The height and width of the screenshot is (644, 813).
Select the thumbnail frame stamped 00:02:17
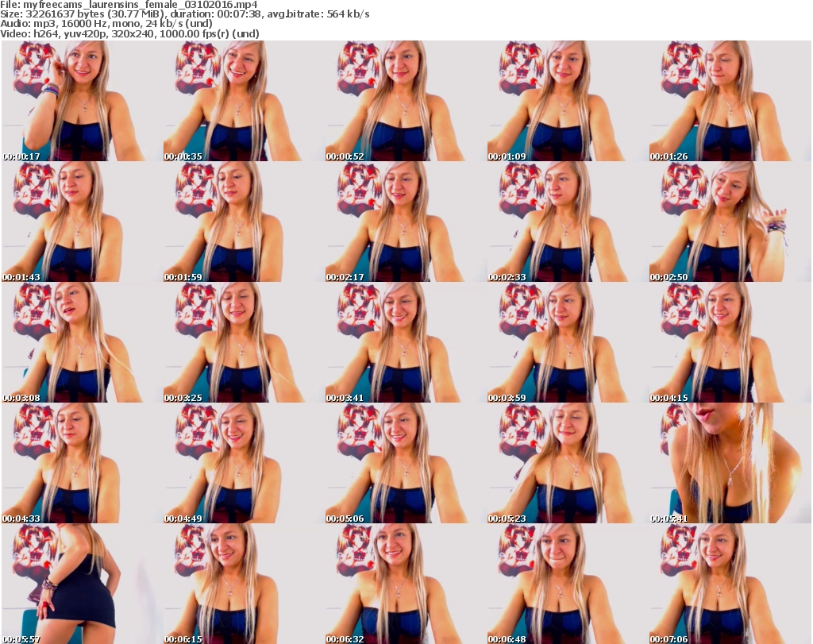tap(406, 222)
